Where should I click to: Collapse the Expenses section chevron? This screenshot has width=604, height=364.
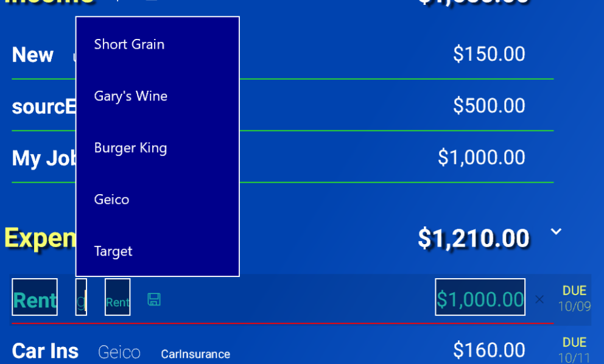(x=556, y=231)
